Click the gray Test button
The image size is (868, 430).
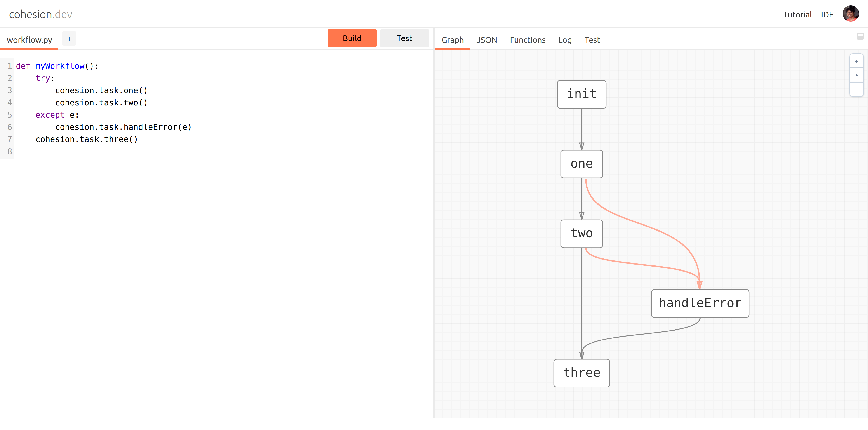(x=404, y=38)
